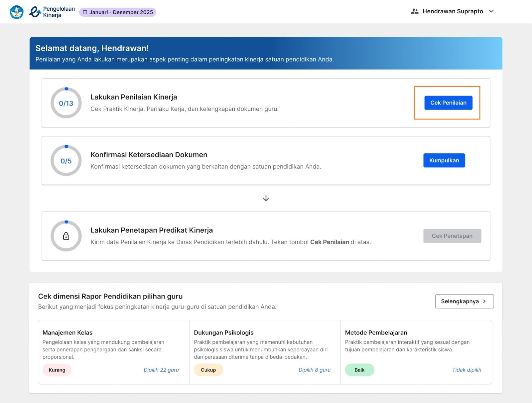Click the disabled Cek Penetapan button
The image size is (532, 403).
pyautogui.click(x=452, y=236)
